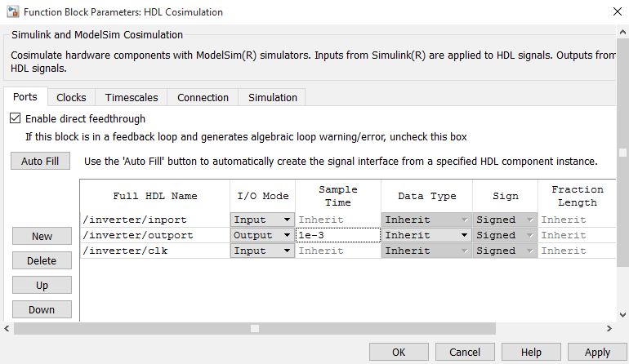
Task: Click the horizontal scrollbar right arrow
Action: click(609, 328)
